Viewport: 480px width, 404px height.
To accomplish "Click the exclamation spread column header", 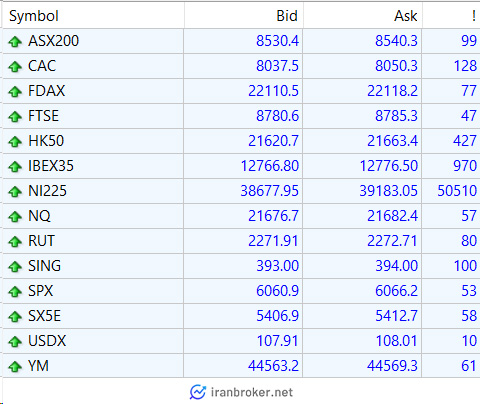I will pyautogui.click(x=451, y=16).
